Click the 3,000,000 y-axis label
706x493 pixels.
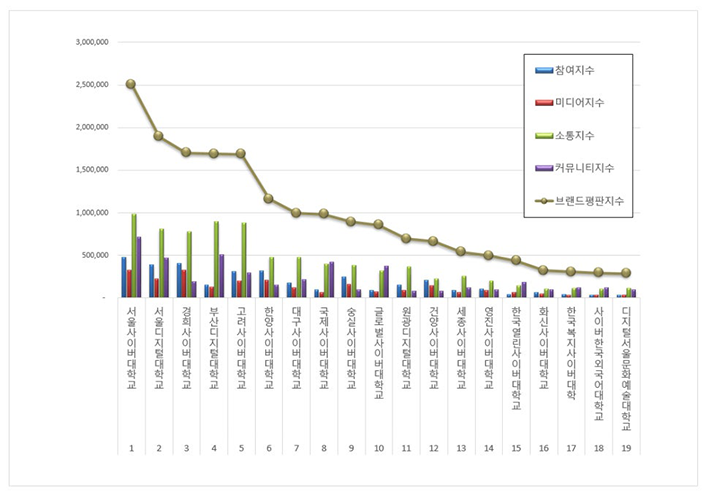pos(92,42)
